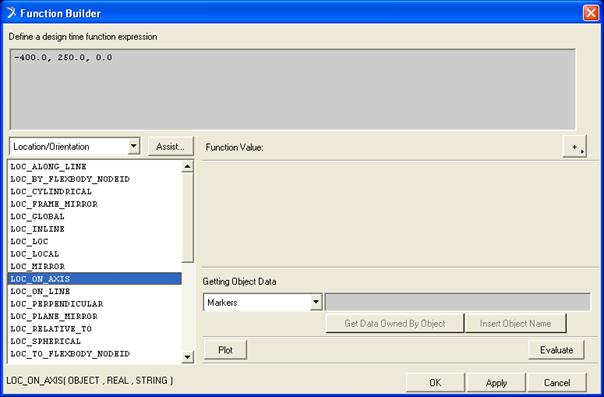Click the function list scroll down arrow
Image resolution: width=604 pixels, height=397 pixels.
pyautogui.click(x=187, y=357)
